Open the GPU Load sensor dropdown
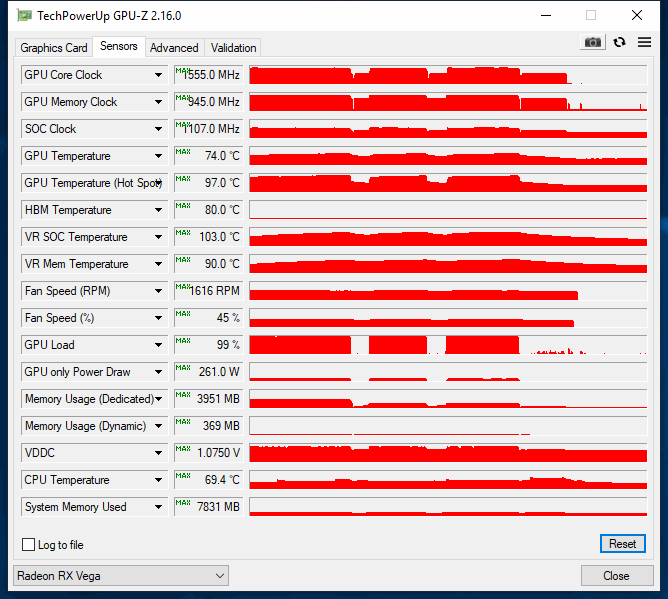Image resolution: width=668 pixels, height=599 pixels. click(x=158, y=345)
